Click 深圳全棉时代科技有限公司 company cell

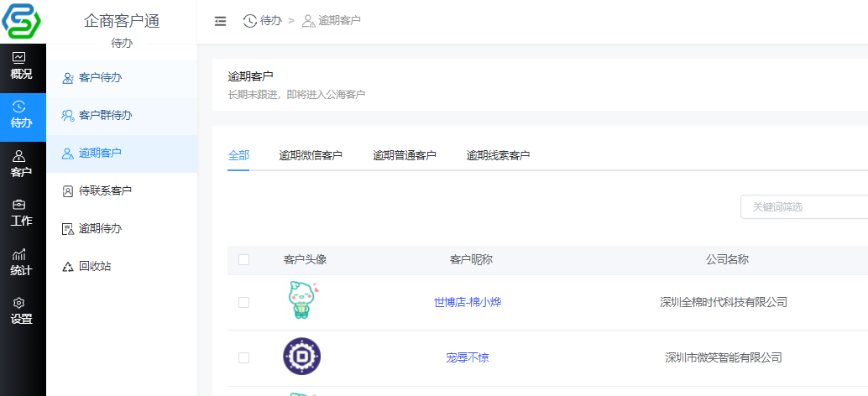coord(724,303)
